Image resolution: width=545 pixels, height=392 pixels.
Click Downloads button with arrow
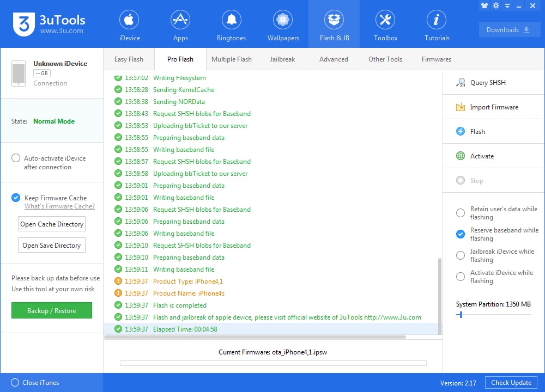click(x=509, y=29)
